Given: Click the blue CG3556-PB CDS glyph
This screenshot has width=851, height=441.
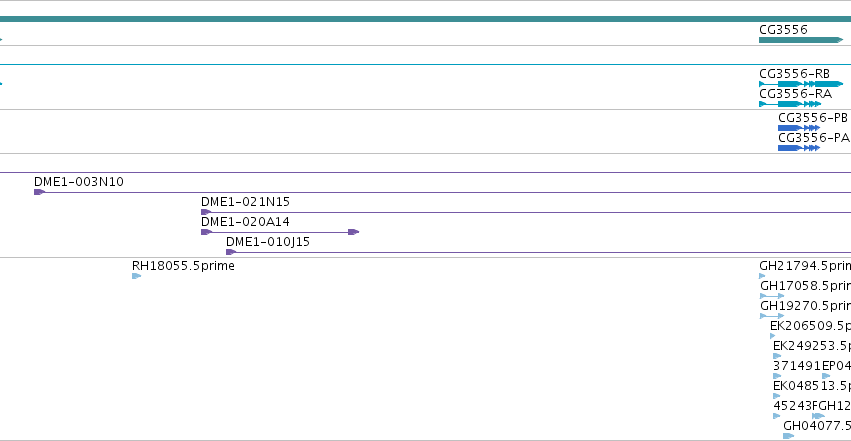Looking at the screenshot, I should 798,128.
